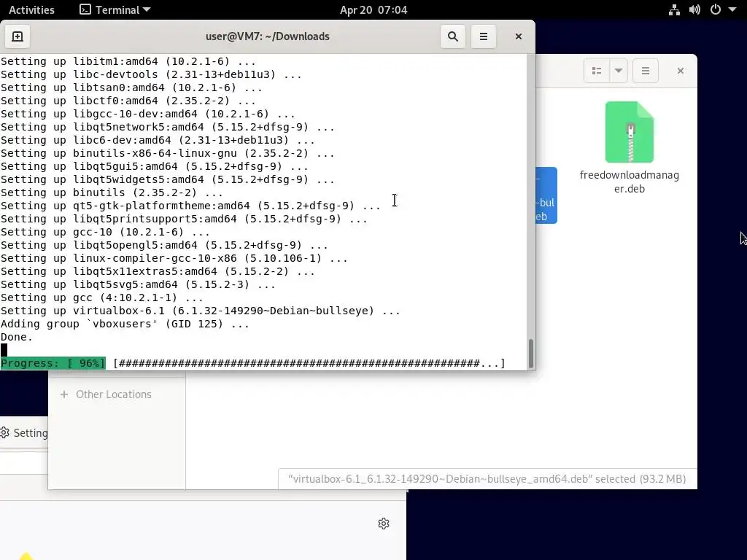
Task: Select the freedownloadmanager.deb file icon
Action: [x=630, y=133]
